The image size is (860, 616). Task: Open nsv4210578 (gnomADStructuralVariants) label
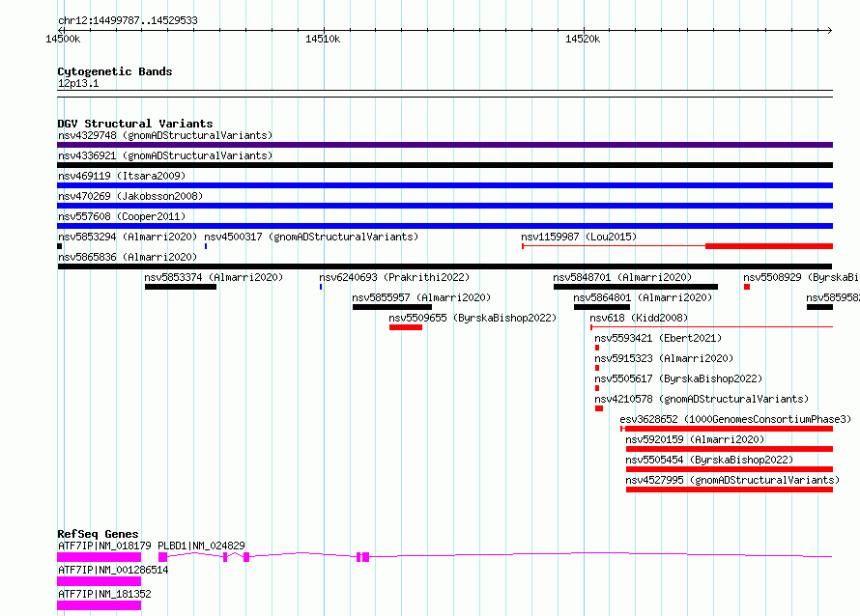pos(702,399)
